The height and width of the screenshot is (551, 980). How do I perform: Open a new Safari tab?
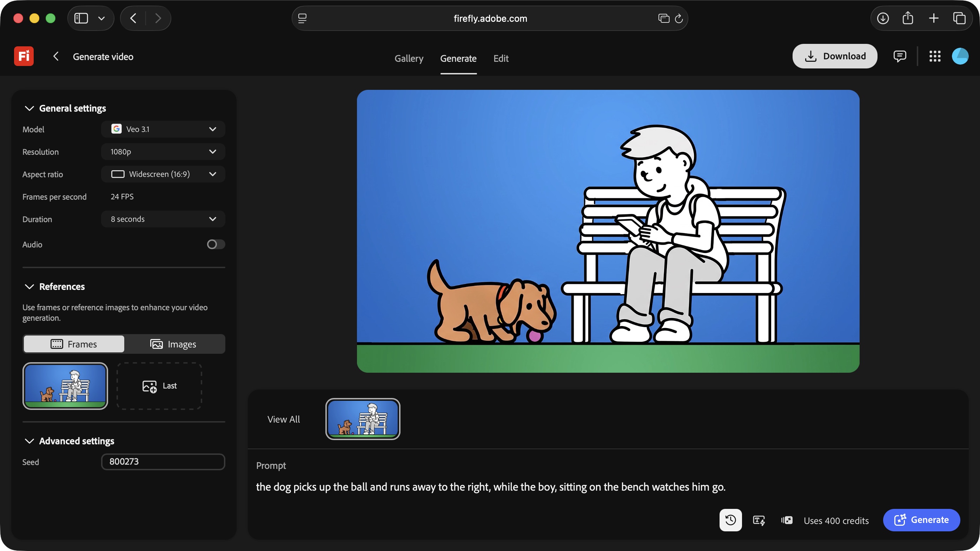pyautogui.click(x=934, y=18)
